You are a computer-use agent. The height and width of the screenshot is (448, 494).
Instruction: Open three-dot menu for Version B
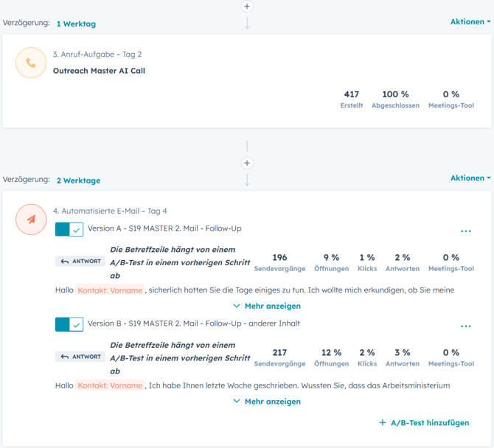[465, 326]
